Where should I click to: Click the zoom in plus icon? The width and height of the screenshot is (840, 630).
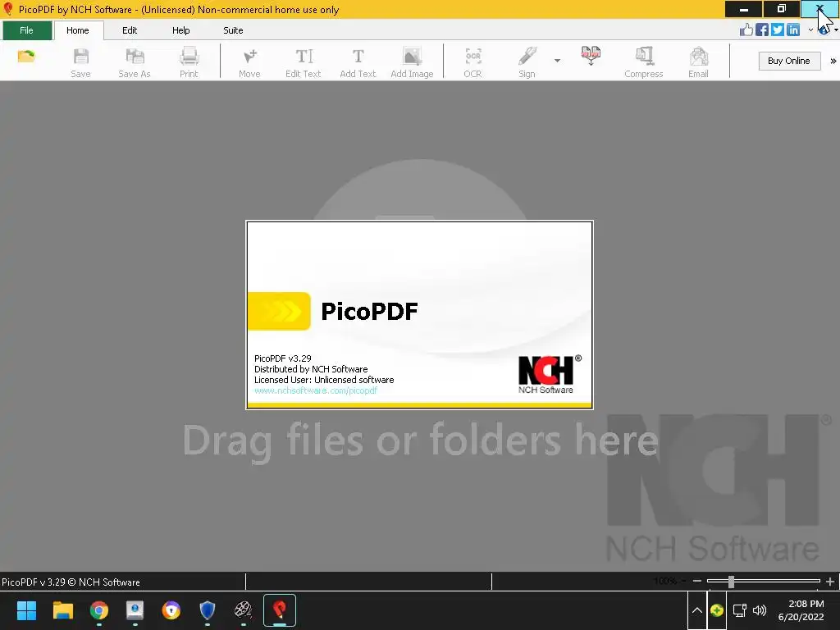coord(830,581)
